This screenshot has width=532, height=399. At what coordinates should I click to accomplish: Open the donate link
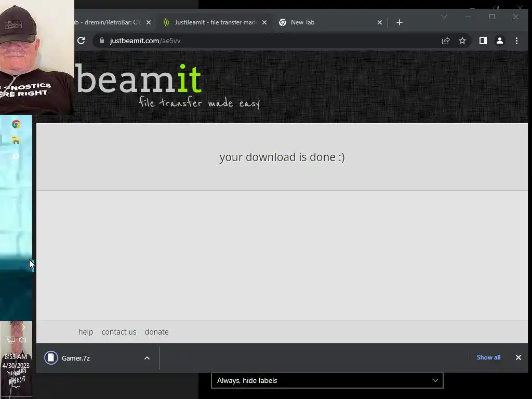157,332
